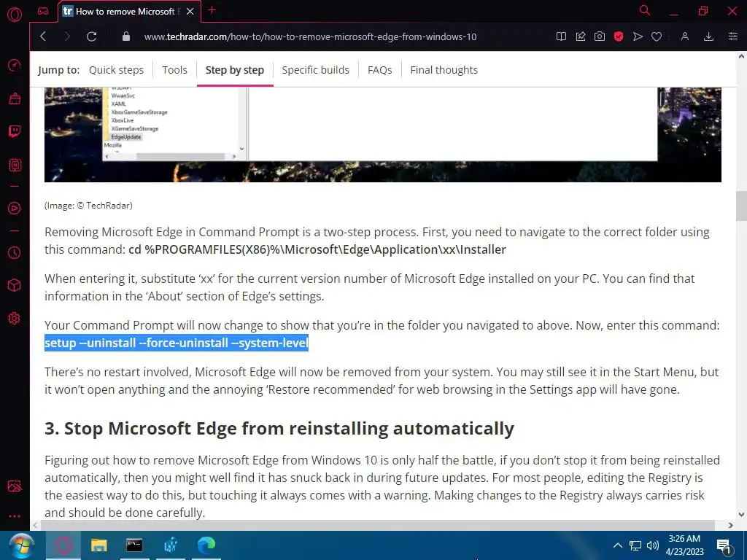Open the notification center icon
747x560 pixels.
tap(724, 546)
